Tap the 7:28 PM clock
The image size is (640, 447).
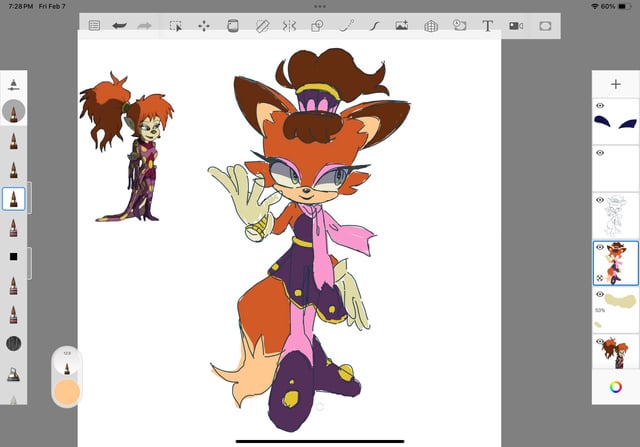coord(20,7)
